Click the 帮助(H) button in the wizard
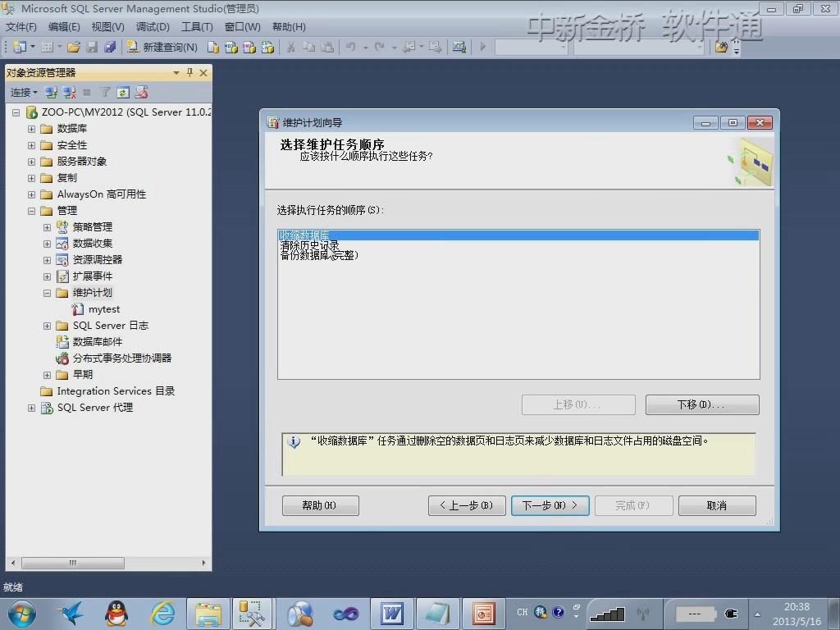This screenshot has width=840, height=630. [321, 505]
